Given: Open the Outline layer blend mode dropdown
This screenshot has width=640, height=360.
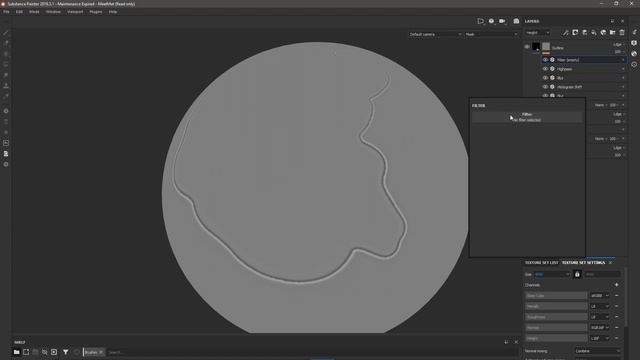Looking at the screenshot, I should [618, 44].
